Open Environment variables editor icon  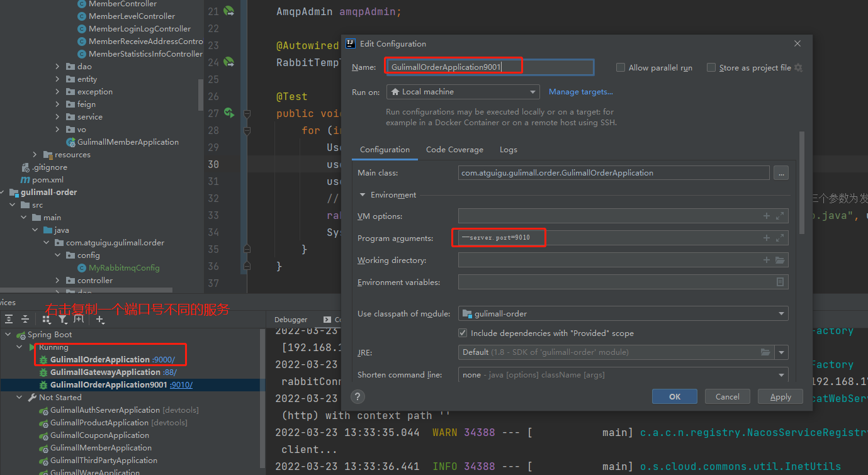click(781, 282)
